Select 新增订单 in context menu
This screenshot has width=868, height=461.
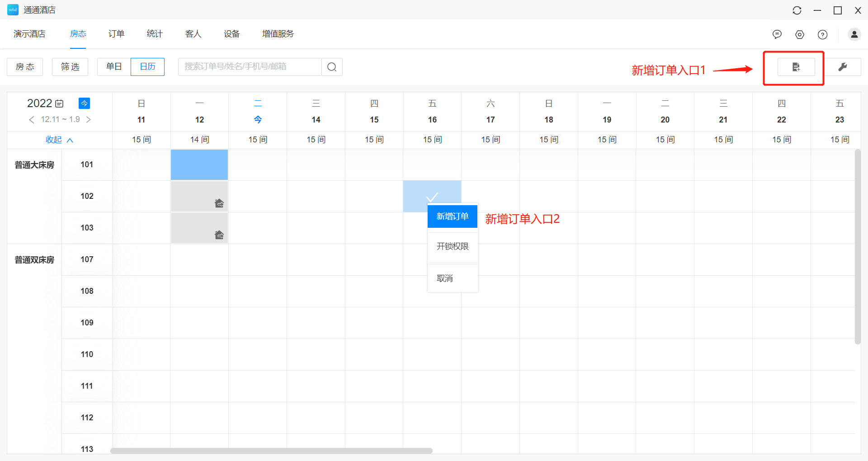(x=452, y=216)
